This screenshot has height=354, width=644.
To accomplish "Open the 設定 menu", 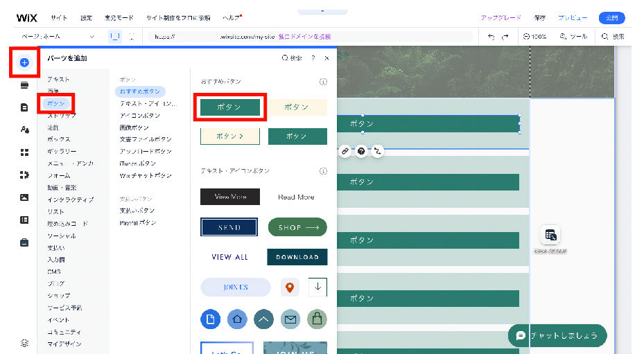I will coord(86,17).
